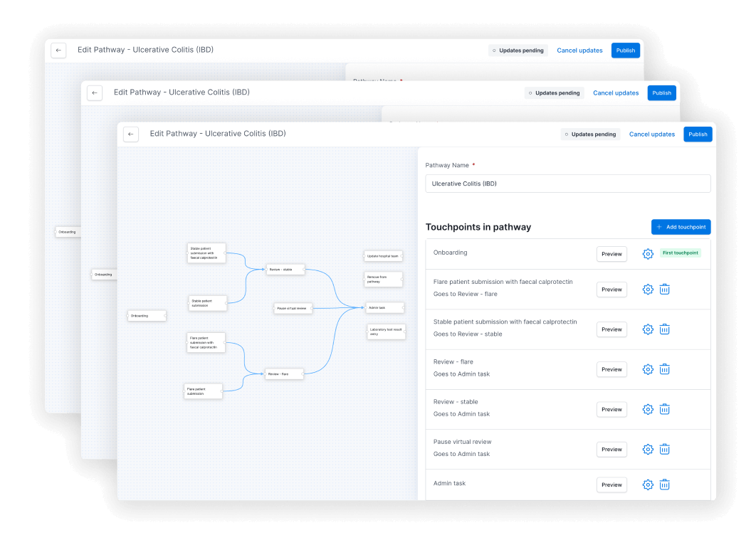
Task: Preview the Onboarding touchpoint
Action: coord(611,254)
